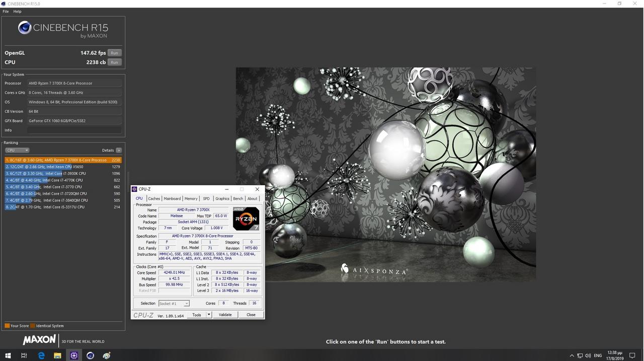Open the File menu in Cinebench
The width and height of the screenshot is (644, 361).
coord(6,11)
